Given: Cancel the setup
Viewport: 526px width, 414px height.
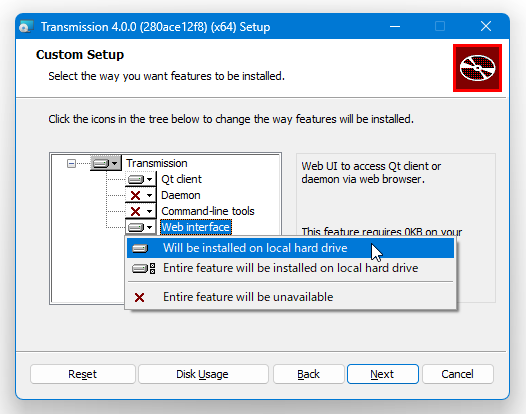Looking at the screenshot, I should click(x=458, y=374).
